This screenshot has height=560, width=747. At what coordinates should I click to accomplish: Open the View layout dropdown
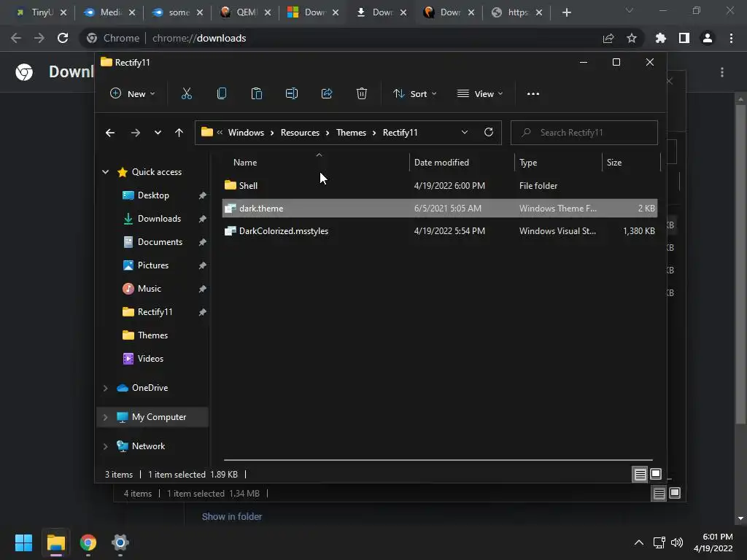480,94
